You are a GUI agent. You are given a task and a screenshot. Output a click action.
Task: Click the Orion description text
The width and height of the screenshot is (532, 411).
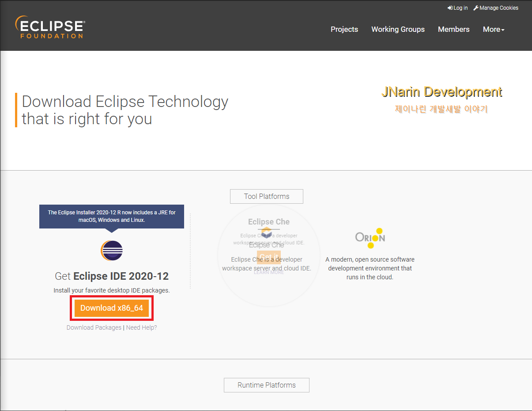(x=370, y=268)
